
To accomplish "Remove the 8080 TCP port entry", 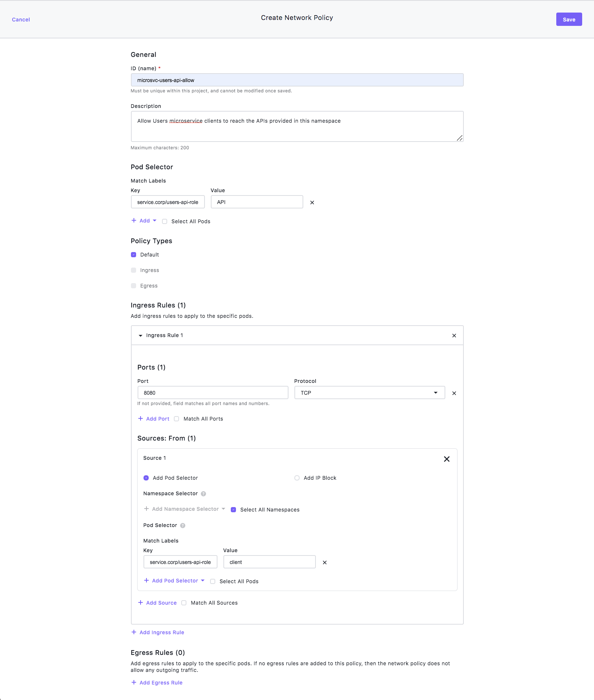I will click(454, 393).
